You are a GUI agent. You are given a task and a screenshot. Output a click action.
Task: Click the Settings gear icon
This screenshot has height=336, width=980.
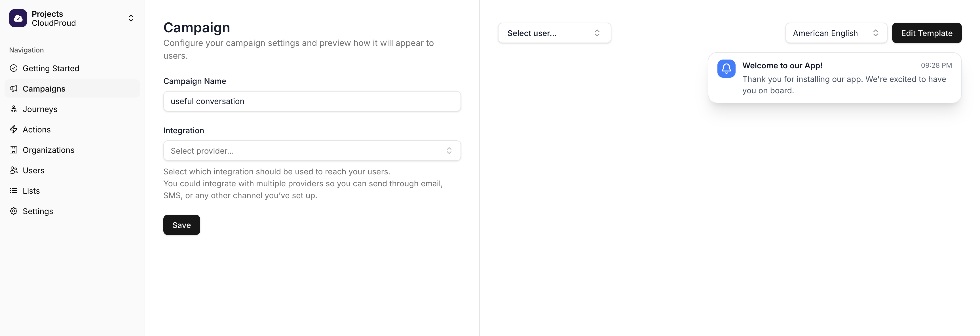[x=14, y=211]
